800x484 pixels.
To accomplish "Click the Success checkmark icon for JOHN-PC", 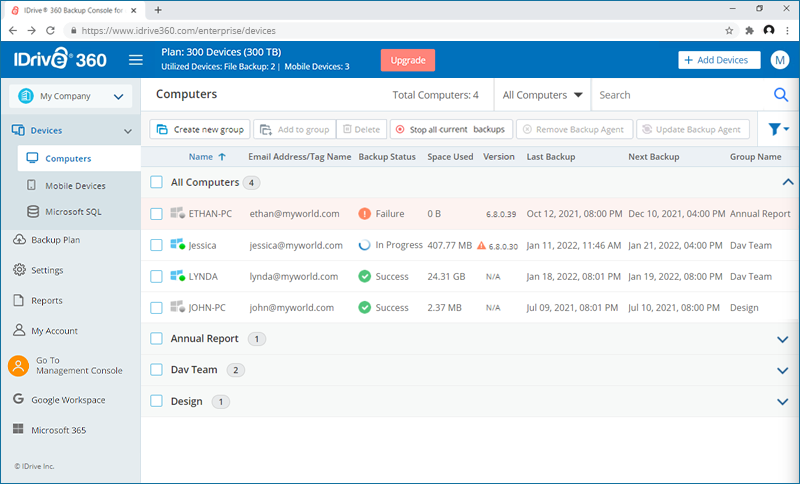I will coord(364,308).
